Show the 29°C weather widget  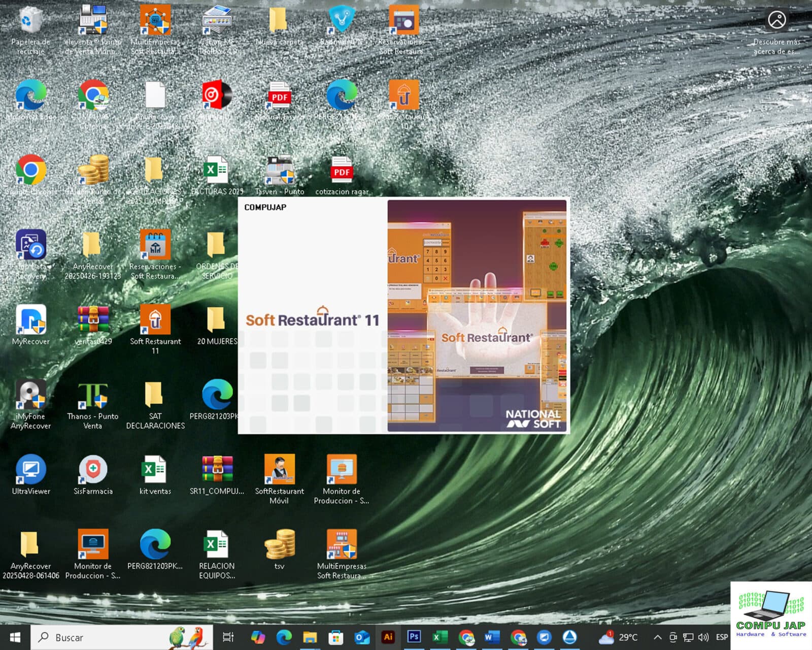point(618,637)
